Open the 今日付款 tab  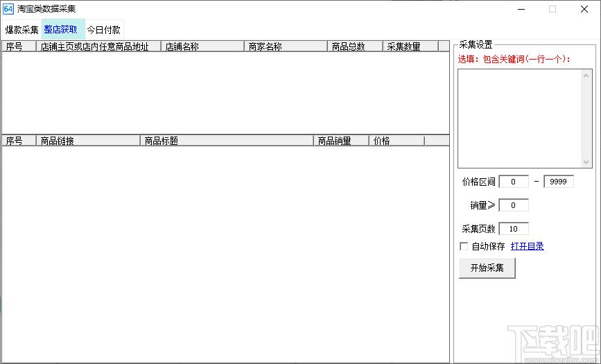104,30
